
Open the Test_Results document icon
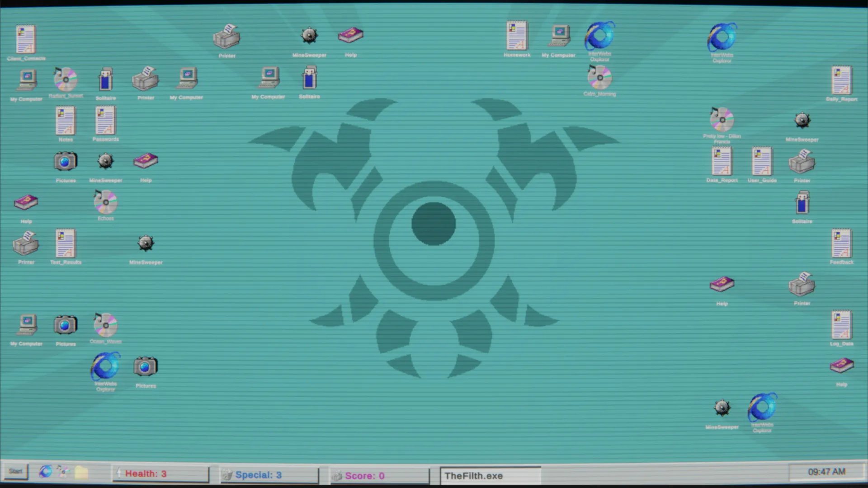tap(66, 244)
